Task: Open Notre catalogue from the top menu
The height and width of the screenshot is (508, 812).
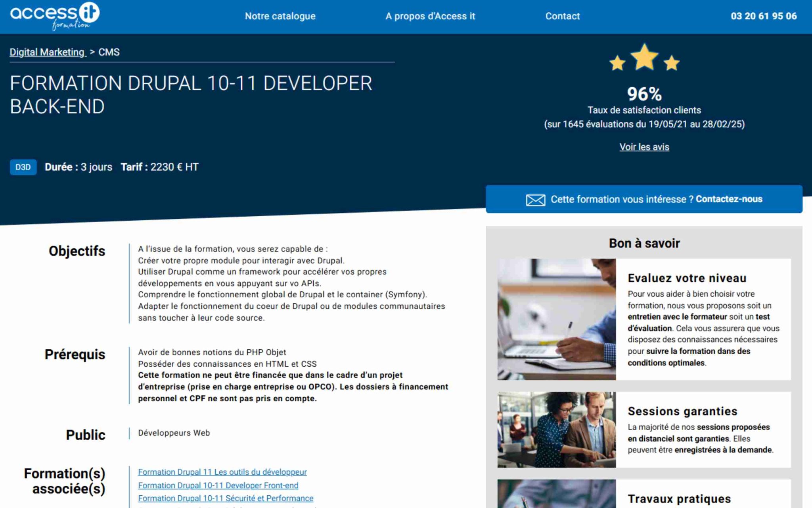Action: pos(280,16)
